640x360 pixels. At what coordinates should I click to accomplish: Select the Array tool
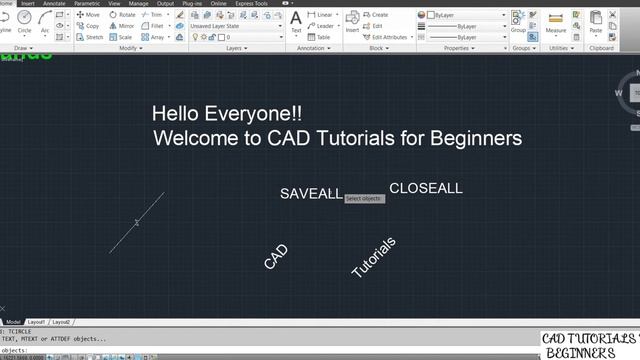(153, 37)
